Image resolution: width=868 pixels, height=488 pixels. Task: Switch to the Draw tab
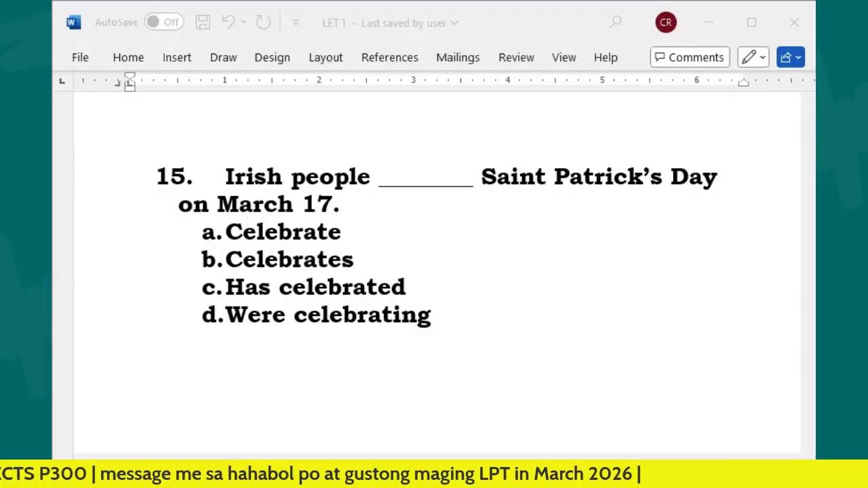pos(223,58)
